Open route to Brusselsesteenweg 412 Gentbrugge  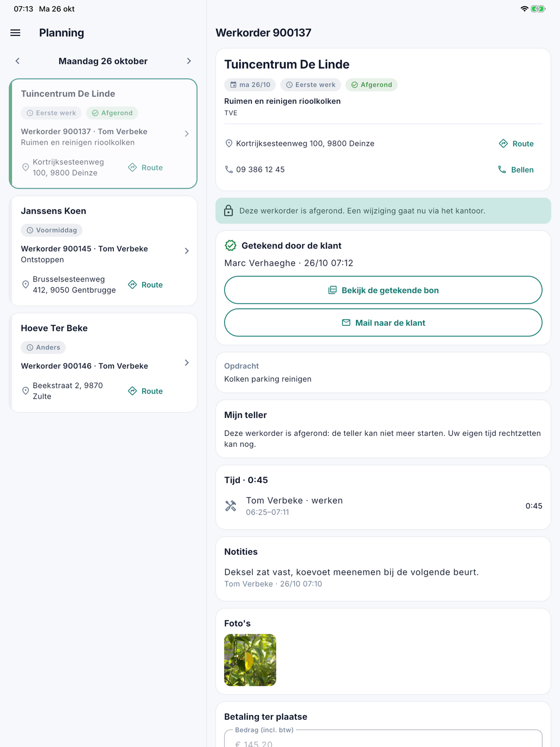145,284
